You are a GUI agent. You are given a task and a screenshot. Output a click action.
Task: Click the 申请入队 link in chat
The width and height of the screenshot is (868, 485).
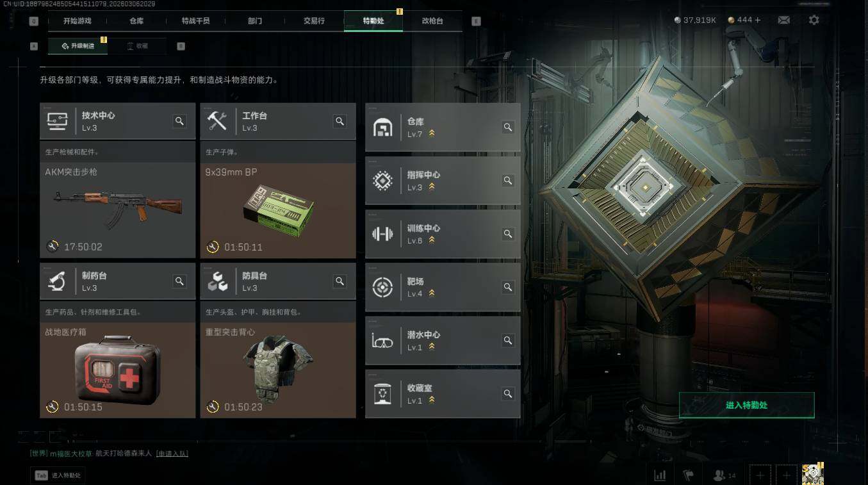[x=172, y=454]
